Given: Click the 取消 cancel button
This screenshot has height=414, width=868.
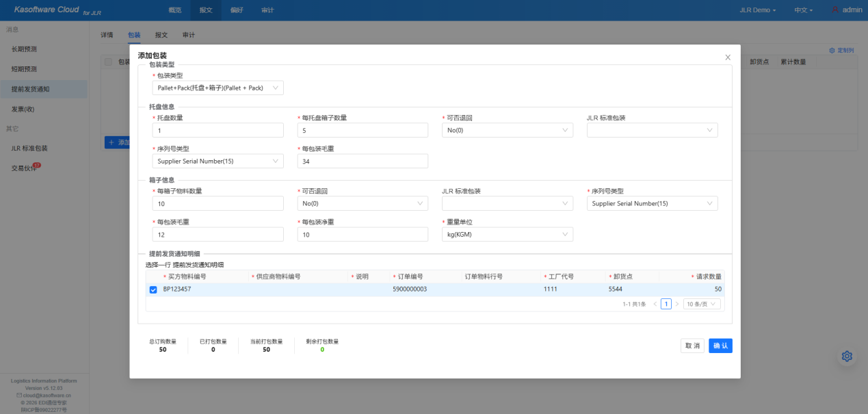Looking at the screenshot, I should (692, 346).
